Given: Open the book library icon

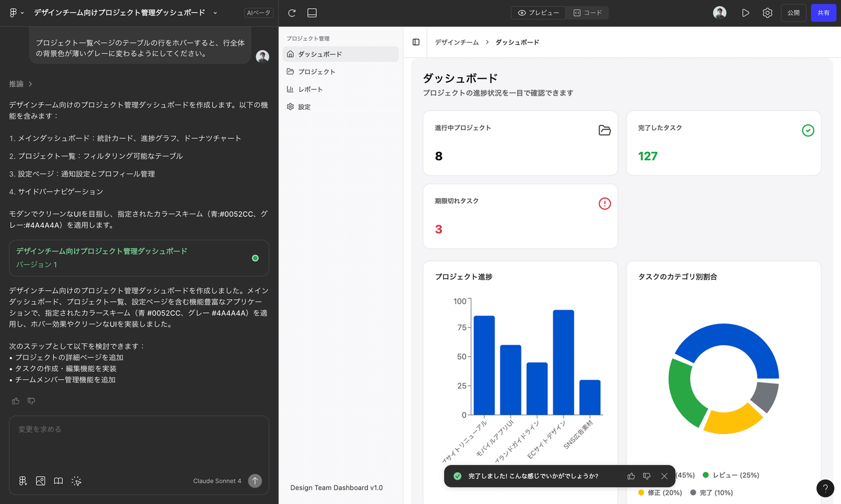Looking at the screenshot, I should point(58,481).
